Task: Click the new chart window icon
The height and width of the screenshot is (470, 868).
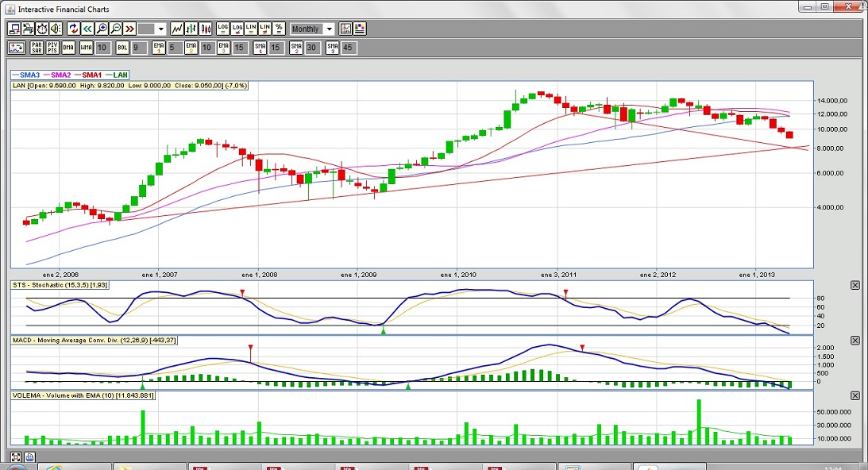Action: point(14,29)
